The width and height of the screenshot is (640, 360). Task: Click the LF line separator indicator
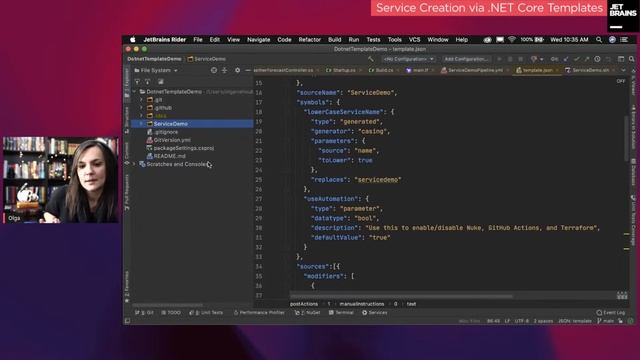[x=507, y=321]
